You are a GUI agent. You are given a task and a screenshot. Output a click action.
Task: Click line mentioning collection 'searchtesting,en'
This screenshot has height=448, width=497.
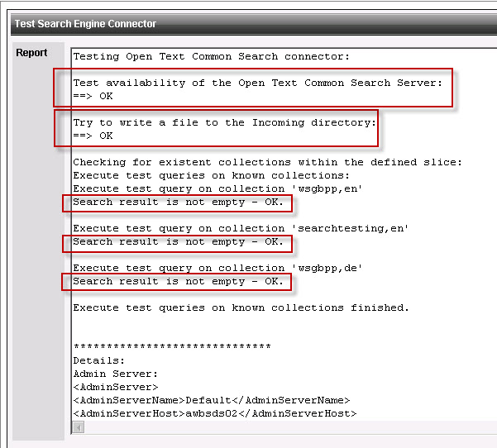pyautogui.click(x=241, y=228)
